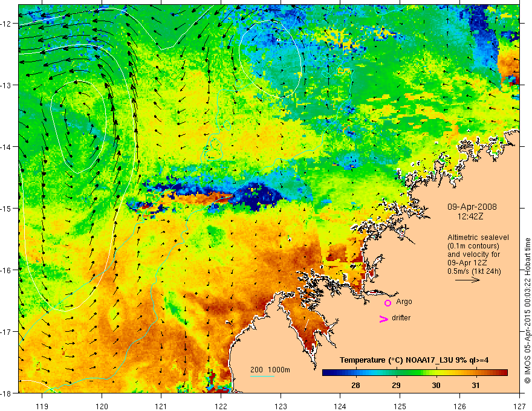Click longitude axis label 122
The image size is (532, 411).
(x=221, y=406)
